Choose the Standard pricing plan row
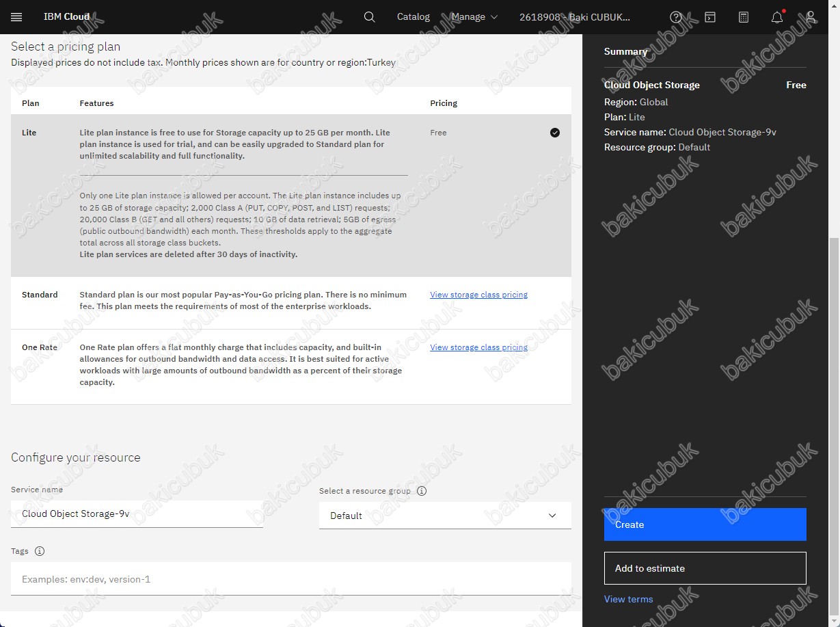Image resolution: width=840 pixels, height=627 pixels. click(291, 303)
